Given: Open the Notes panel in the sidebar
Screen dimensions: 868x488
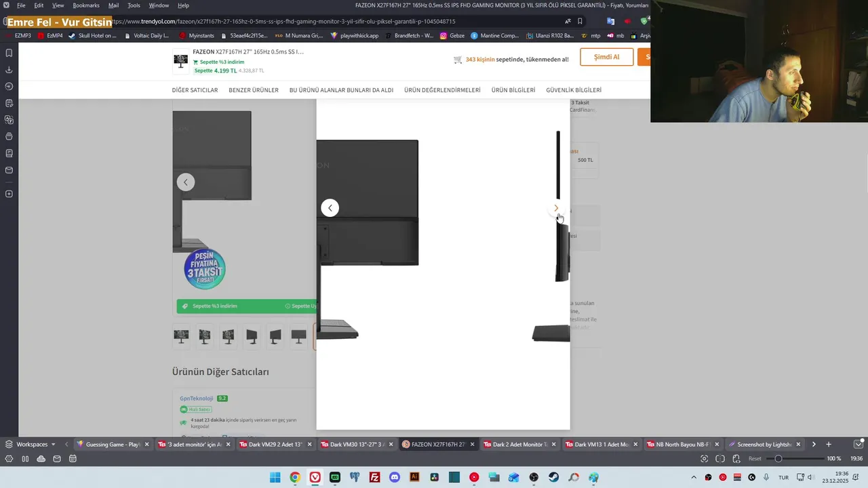Looking at the screenshot, I should point(9,103).
